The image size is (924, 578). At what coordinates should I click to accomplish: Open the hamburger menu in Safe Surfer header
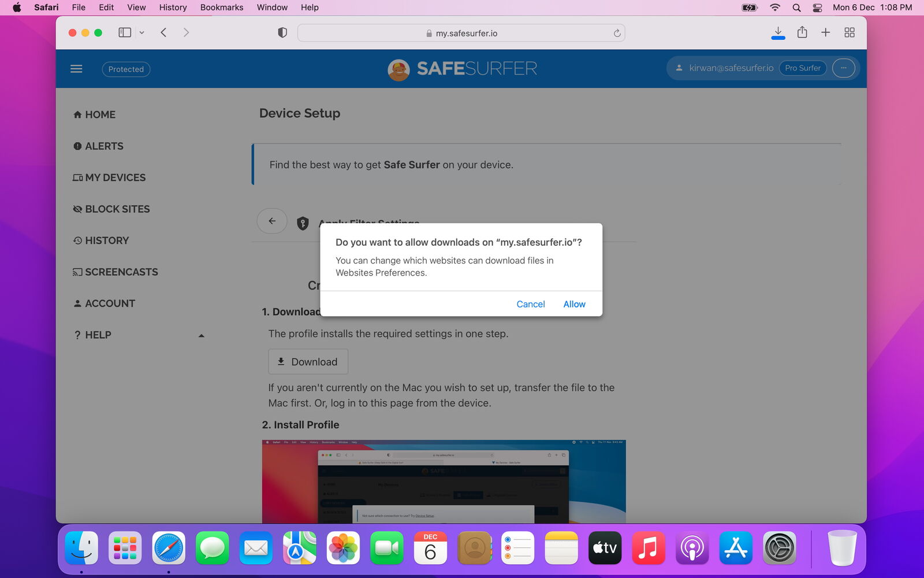(76, 69)
